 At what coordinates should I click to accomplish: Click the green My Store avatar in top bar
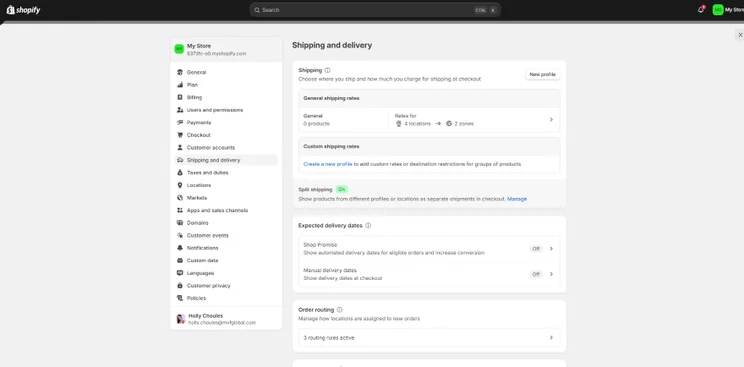point(717,9)
